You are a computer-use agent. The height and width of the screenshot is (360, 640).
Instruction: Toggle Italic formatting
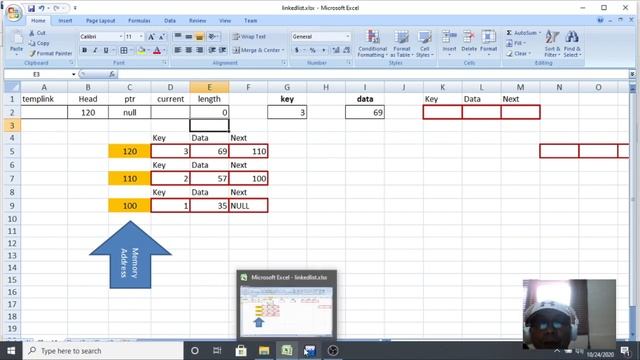(x=95, y=50)
